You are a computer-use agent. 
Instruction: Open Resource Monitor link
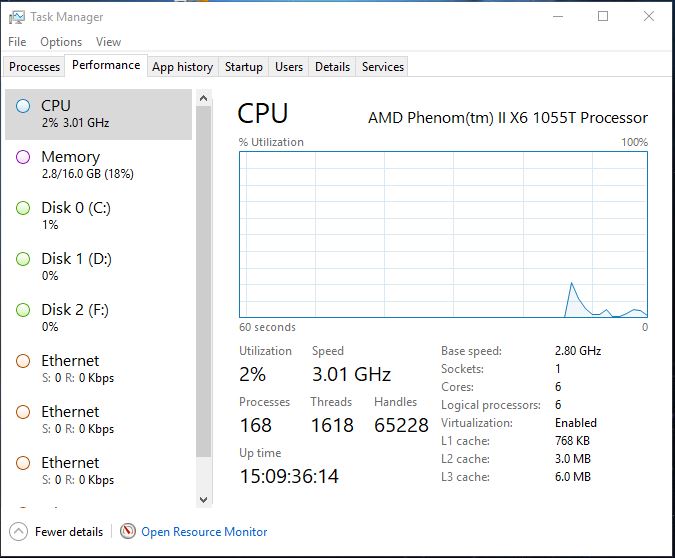pyautogui.click(x=204, y=532)
